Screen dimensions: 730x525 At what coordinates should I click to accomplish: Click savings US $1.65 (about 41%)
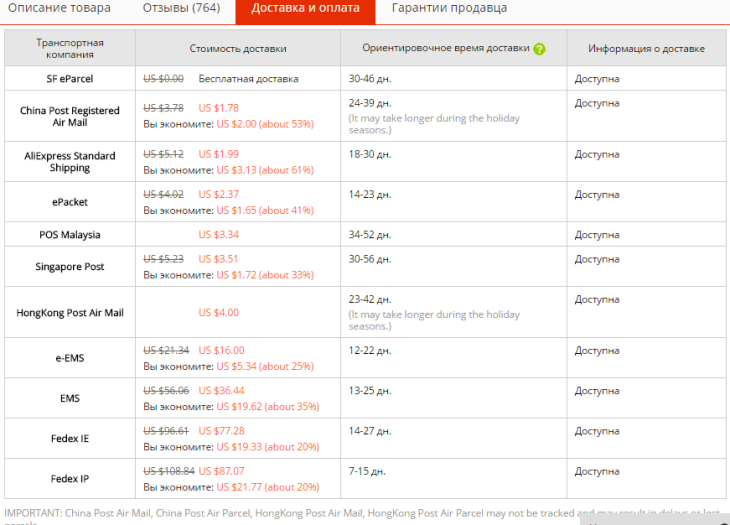pos(265,210)
